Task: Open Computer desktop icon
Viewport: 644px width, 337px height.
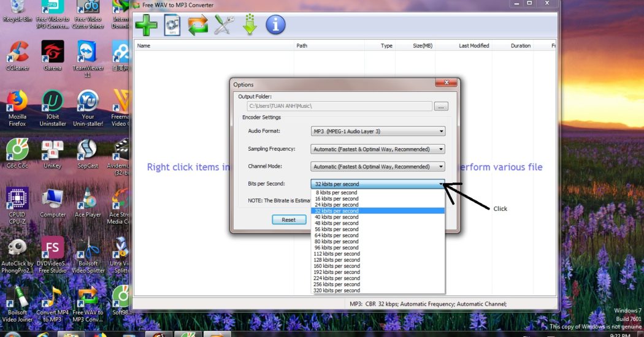Action: click(53, 203)
